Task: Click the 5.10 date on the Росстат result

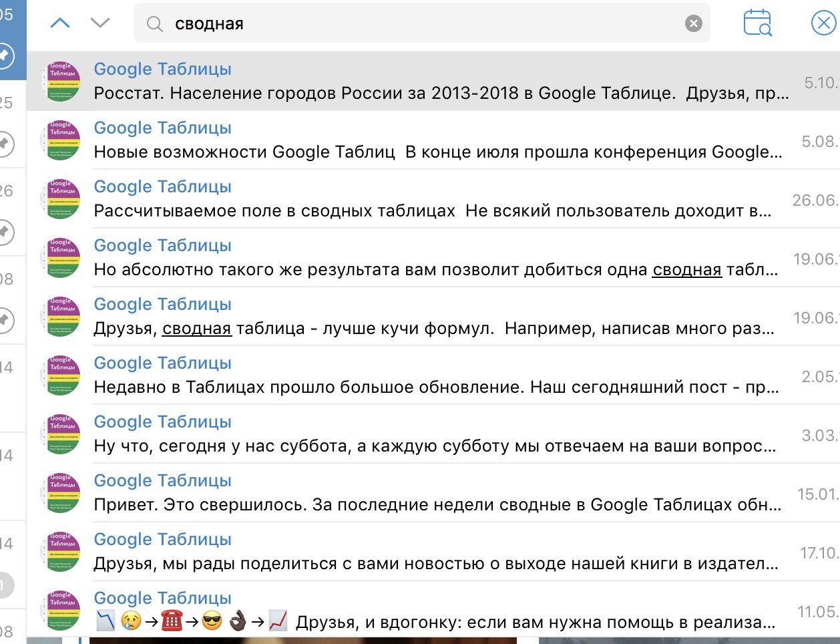Action: click(x=821, y=83)
